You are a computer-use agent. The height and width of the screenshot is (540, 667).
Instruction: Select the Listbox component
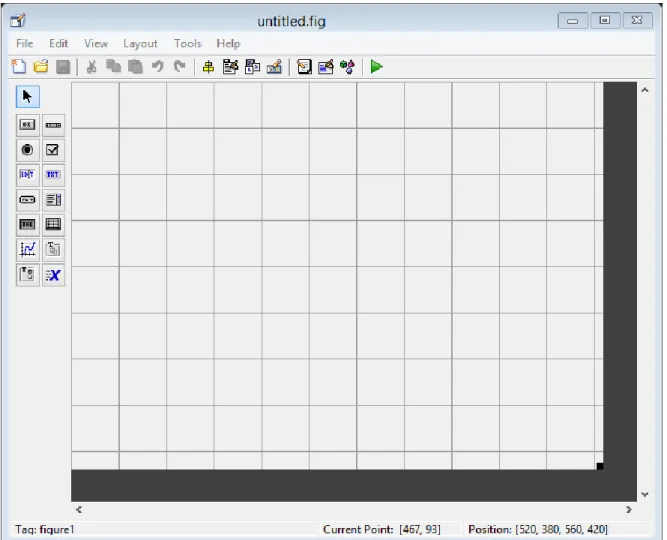[53, 200]
